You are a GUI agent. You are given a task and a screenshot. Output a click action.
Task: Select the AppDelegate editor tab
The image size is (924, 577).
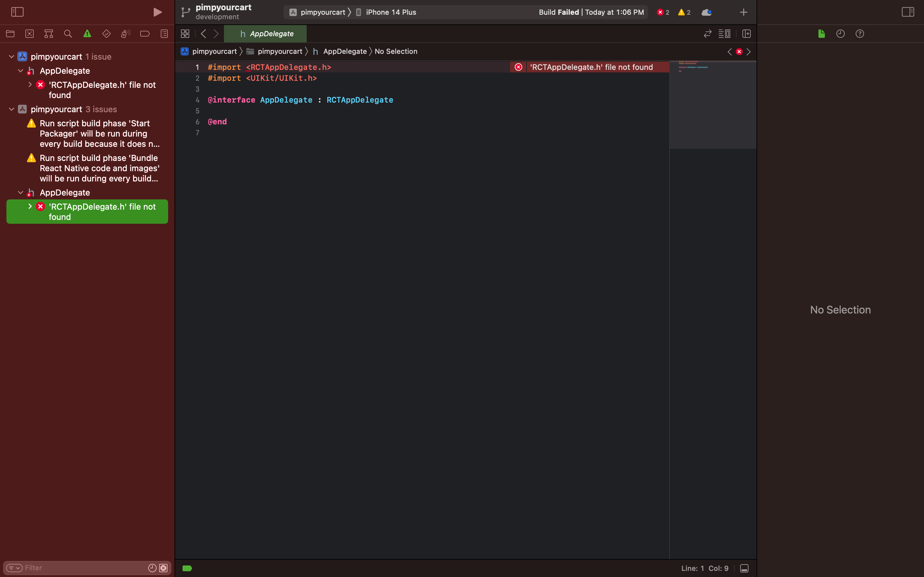click(x=265, y=34)
